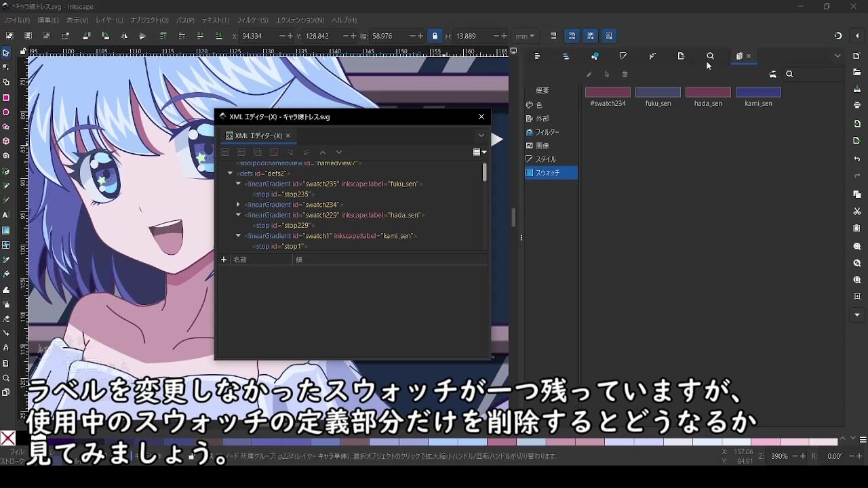Image resolution: width=868 pixels, height=488 pixels.
Task: Click XML node tree scrollbar
Action: 485,173
